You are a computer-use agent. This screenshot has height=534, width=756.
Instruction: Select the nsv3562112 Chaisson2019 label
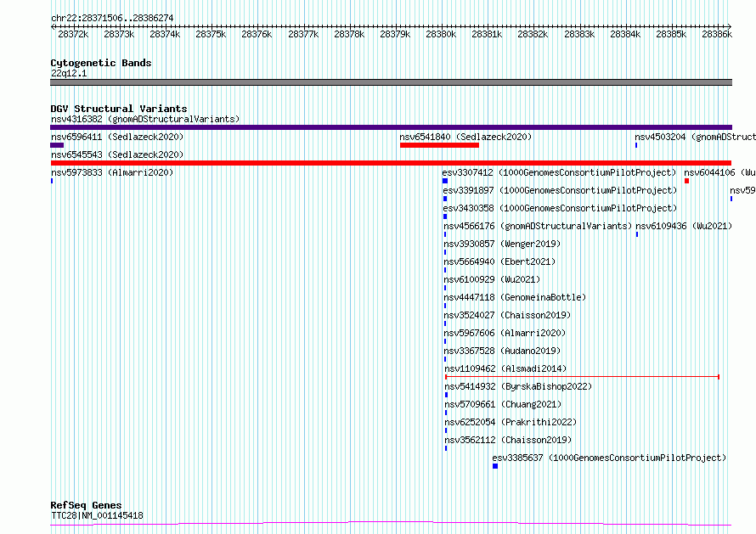pyautogui.click(x=508, y=440)
